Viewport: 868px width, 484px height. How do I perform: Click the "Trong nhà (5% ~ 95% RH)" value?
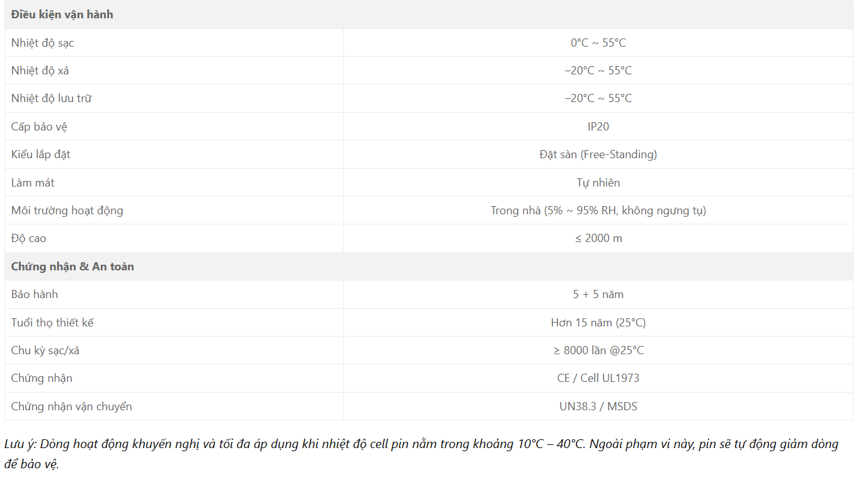pos(598,210)
